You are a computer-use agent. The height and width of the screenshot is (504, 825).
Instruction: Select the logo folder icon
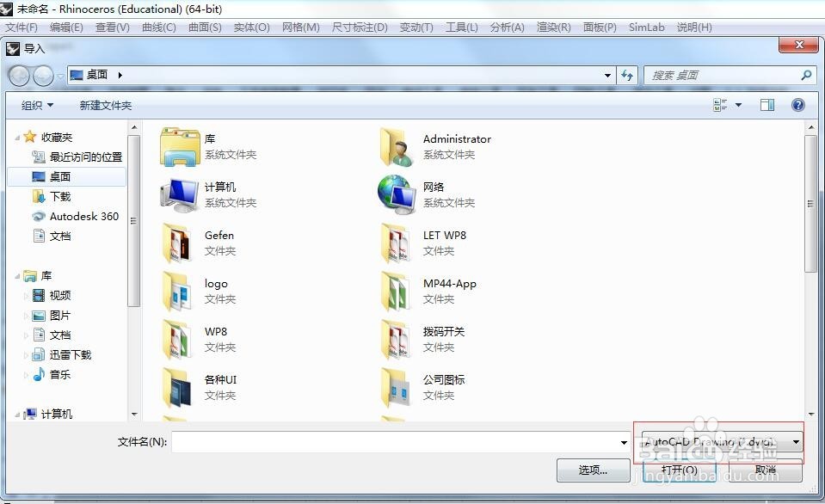click(177, 292)
